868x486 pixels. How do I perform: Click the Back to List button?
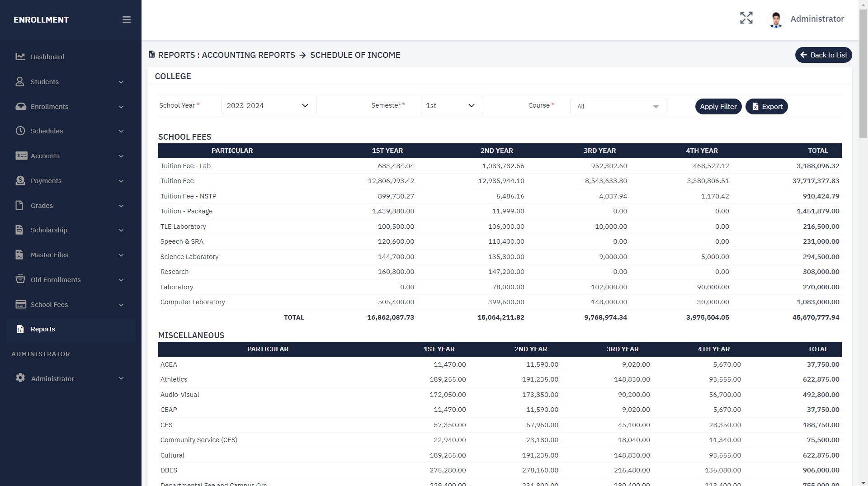823,55
